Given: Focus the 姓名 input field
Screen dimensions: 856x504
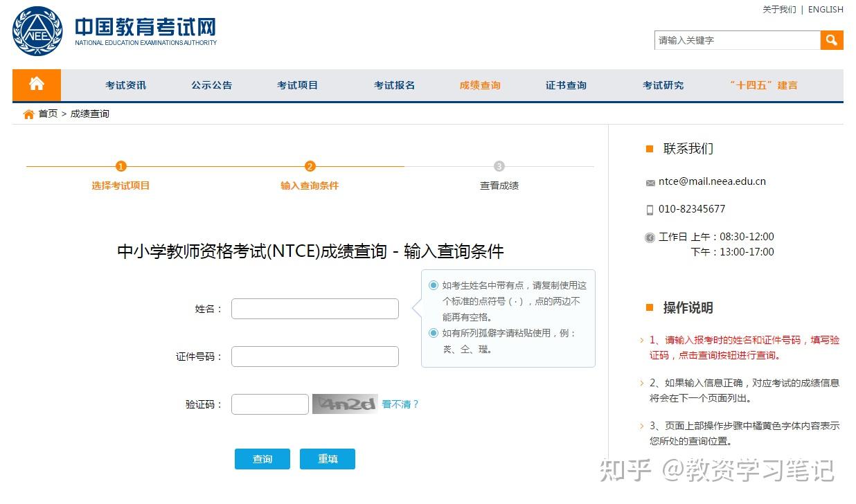Looking at the screenshot, I should pyautogui.click(x=315, y=309).
